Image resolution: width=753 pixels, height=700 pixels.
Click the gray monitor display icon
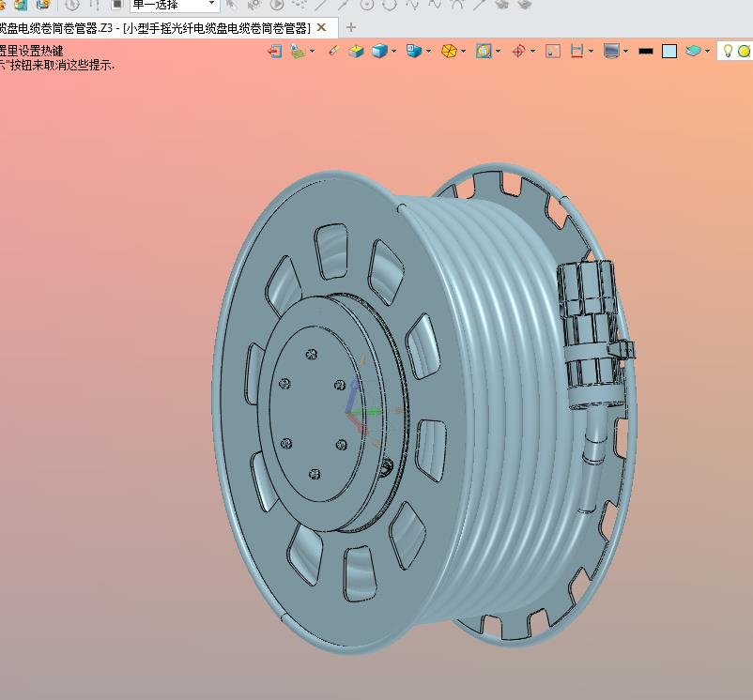[x=612, y=51]
